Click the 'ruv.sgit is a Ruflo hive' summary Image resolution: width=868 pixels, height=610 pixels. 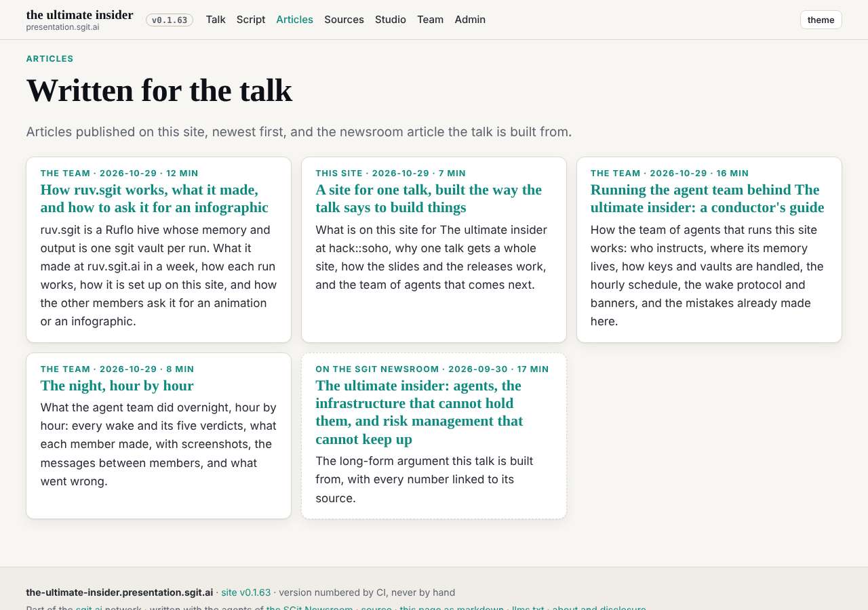coord(159,275)
